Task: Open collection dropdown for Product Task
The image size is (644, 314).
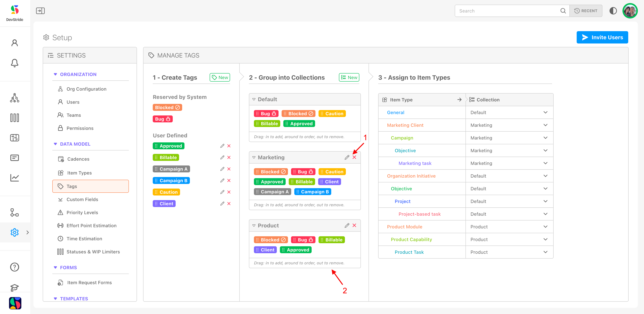Action: pyautogui.click(x=545, y=252)
